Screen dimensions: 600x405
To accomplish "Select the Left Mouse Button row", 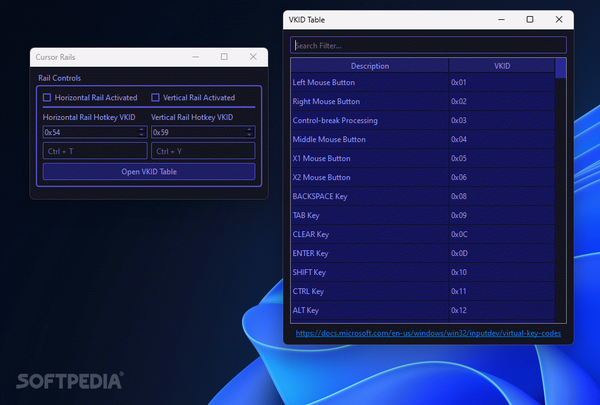I will tap(423, 82).
